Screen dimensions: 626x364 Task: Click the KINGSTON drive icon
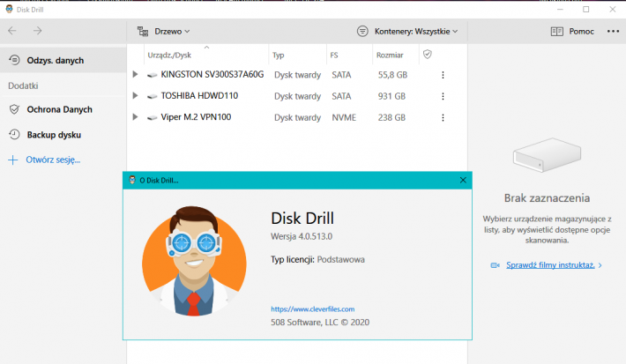[x=152, y=75]
